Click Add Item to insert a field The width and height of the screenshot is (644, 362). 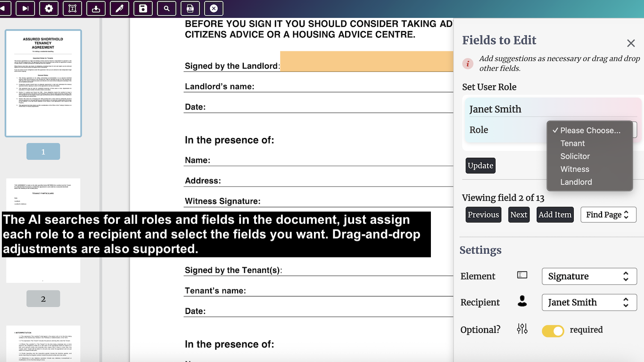[555, 214]
